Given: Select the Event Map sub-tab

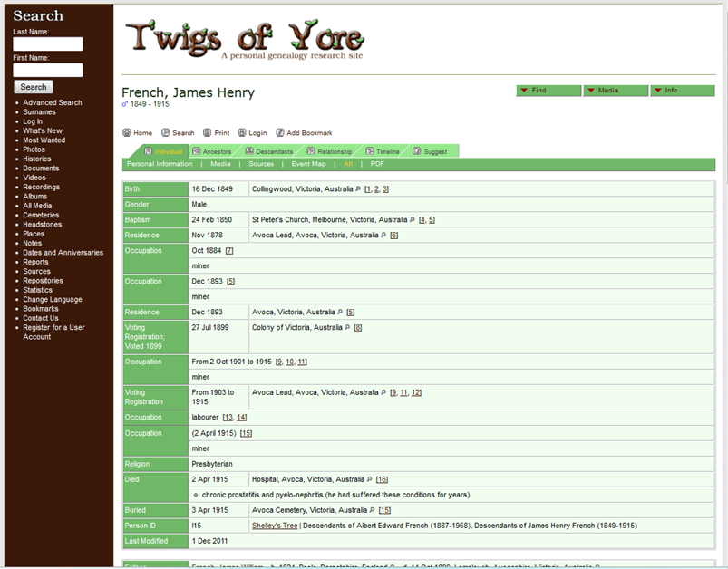Looking at the screenshot, I should [x=308, y=164].
